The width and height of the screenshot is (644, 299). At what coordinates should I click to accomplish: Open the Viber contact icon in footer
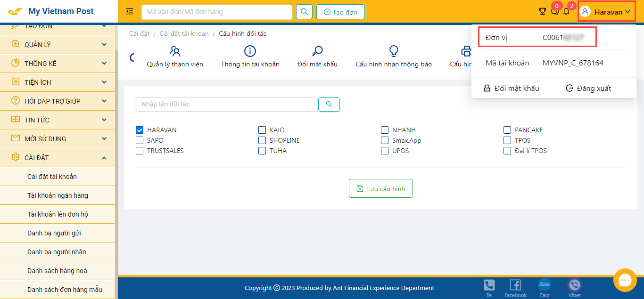pyautogui.click(x=574, y=285)
